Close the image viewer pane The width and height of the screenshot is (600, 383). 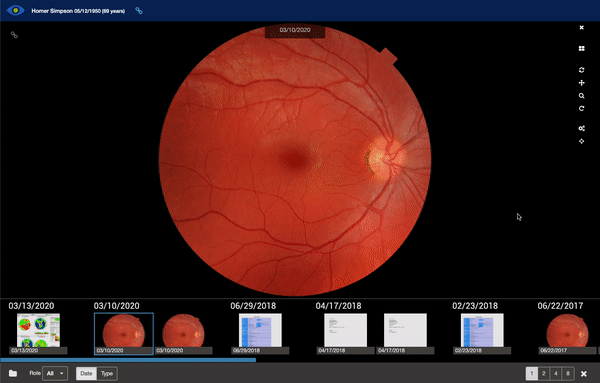[581, 28]
